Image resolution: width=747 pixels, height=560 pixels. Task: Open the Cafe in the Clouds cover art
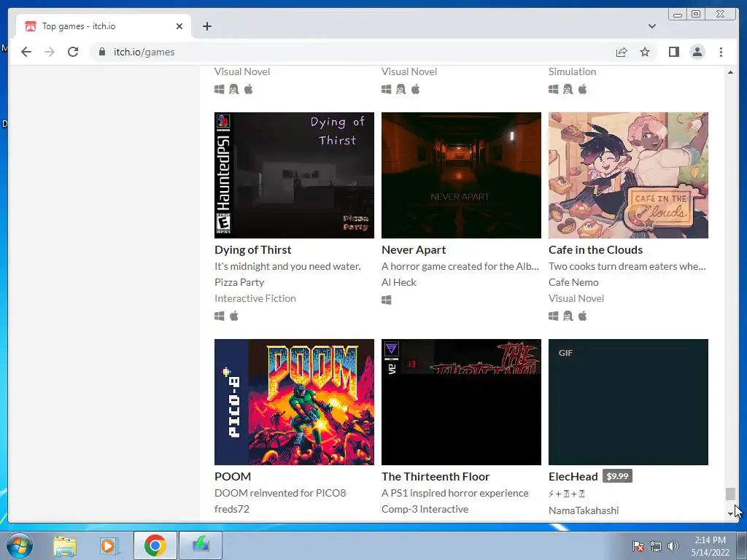click(628, 175)
